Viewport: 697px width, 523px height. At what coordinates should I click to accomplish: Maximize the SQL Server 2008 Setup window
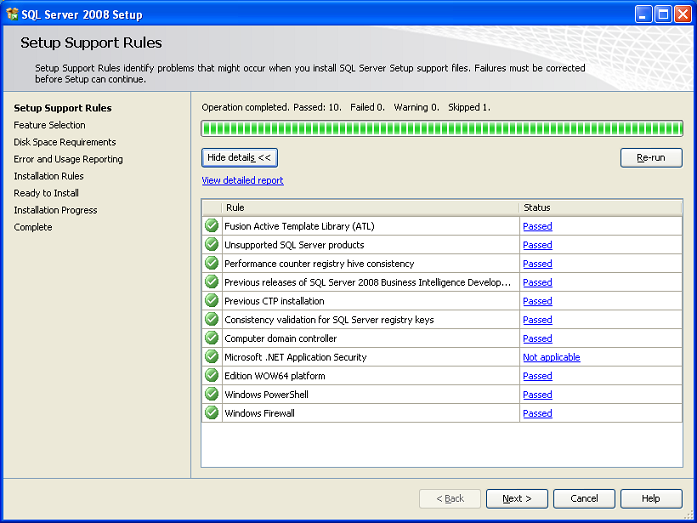point(663,14)
